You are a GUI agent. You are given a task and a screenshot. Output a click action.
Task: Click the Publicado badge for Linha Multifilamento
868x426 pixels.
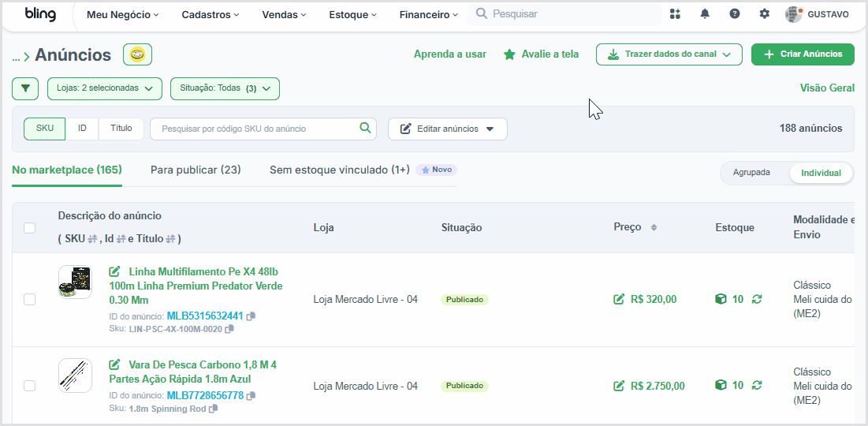tap(464, 300)
